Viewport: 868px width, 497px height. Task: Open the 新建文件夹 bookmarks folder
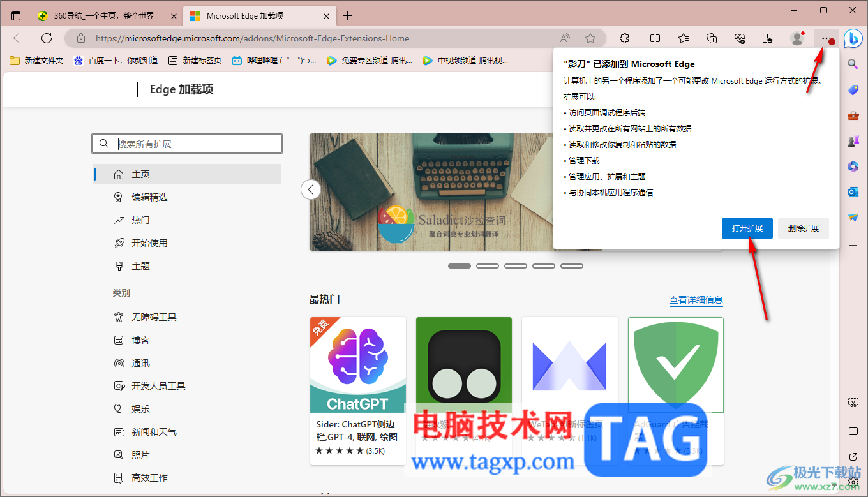[36, 61]
